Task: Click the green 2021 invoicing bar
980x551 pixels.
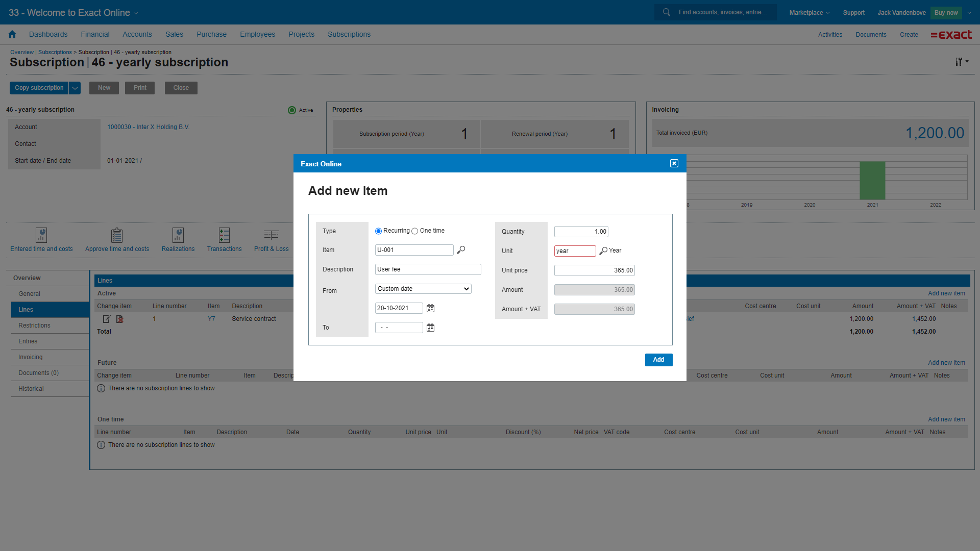Action: 872,180
